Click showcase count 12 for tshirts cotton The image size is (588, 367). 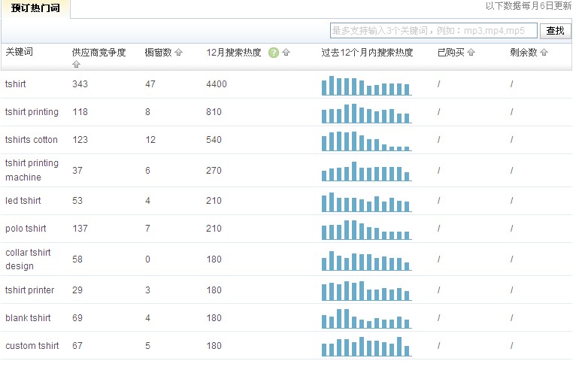click(150, 140)
